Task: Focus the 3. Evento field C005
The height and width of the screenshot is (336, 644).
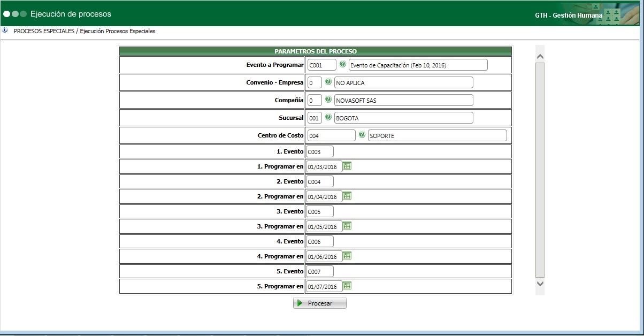Action: coord(320,211)
